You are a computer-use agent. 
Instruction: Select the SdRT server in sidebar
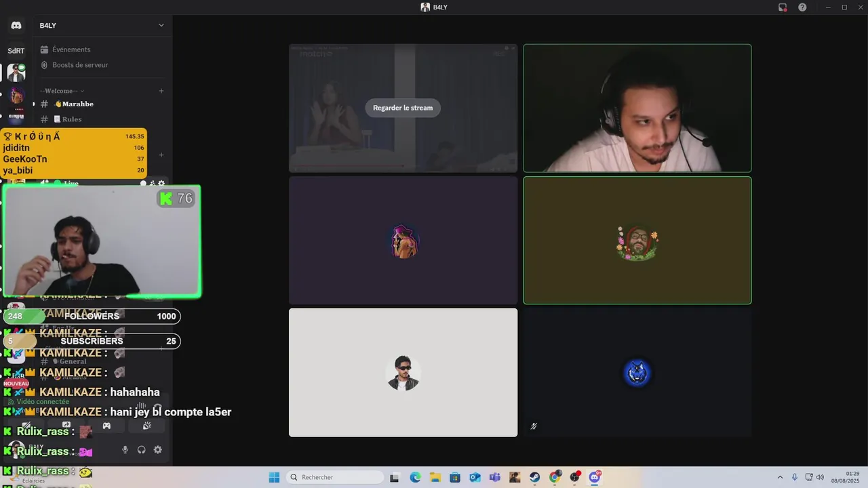[x=16, y=51]
